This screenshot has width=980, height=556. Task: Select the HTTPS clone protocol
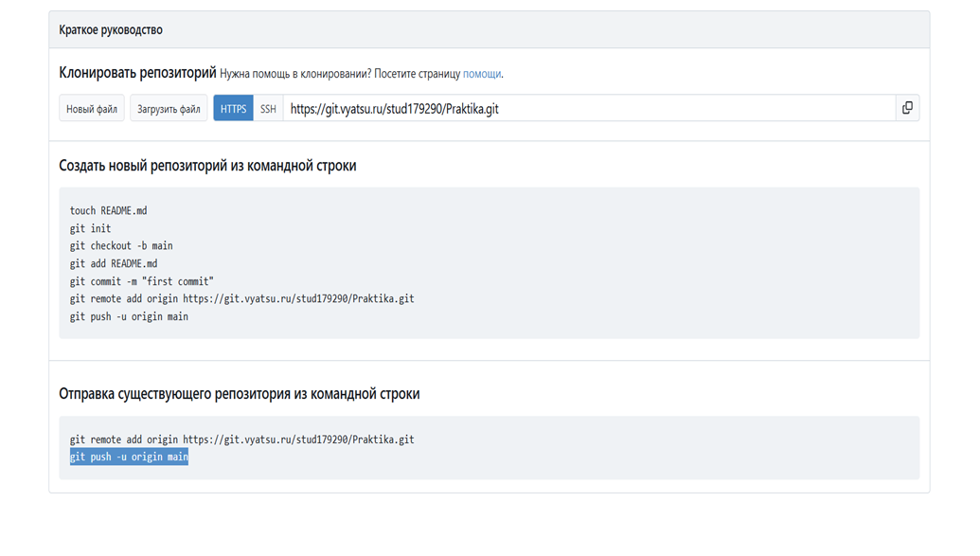[x=233, y=109]
